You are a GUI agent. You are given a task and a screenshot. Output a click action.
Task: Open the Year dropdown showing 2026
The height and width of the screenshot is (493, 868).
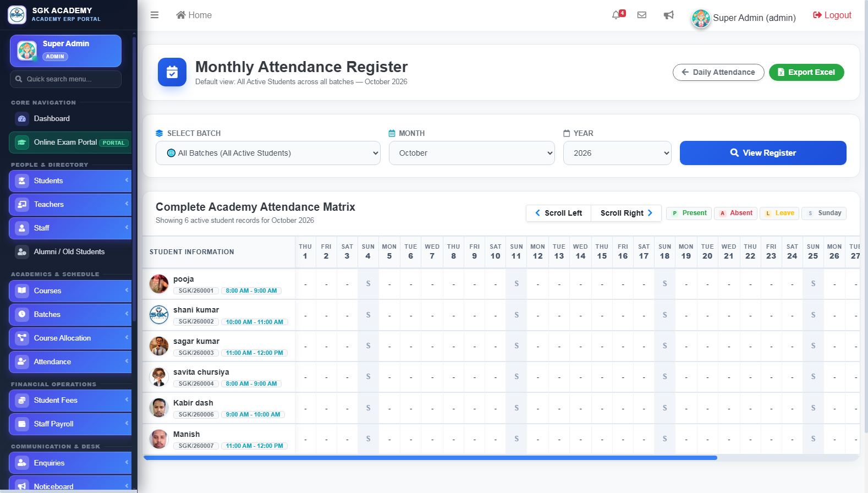tap(617, 153)
